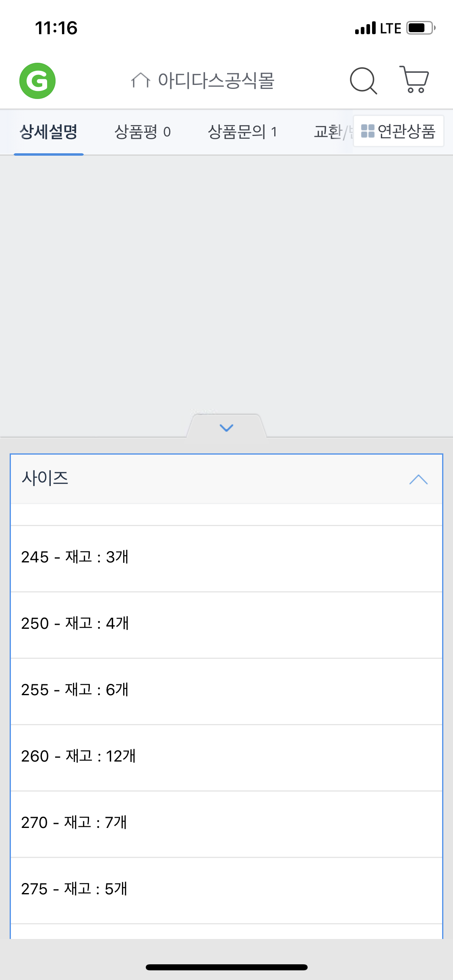Open search with the magnifier icon
Viewport: 453px width, 980px height.
pyautogui.click(x=363, y=81)
